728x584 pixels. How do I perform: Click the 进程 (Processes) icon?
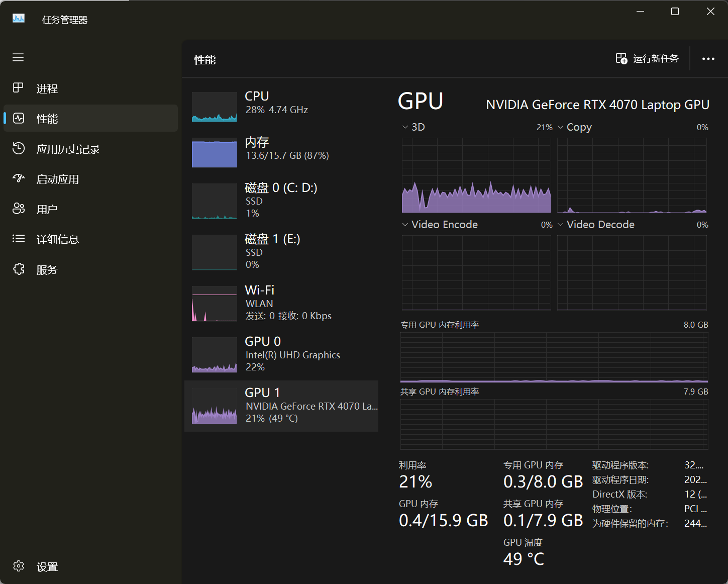pyautogui.click(x=18, y=88)
